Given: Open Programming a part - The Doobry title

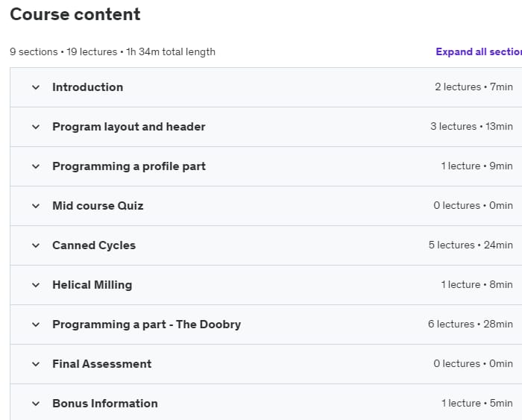Looking at the screenshot, I should pyautogui.click(x=146, y=324).
